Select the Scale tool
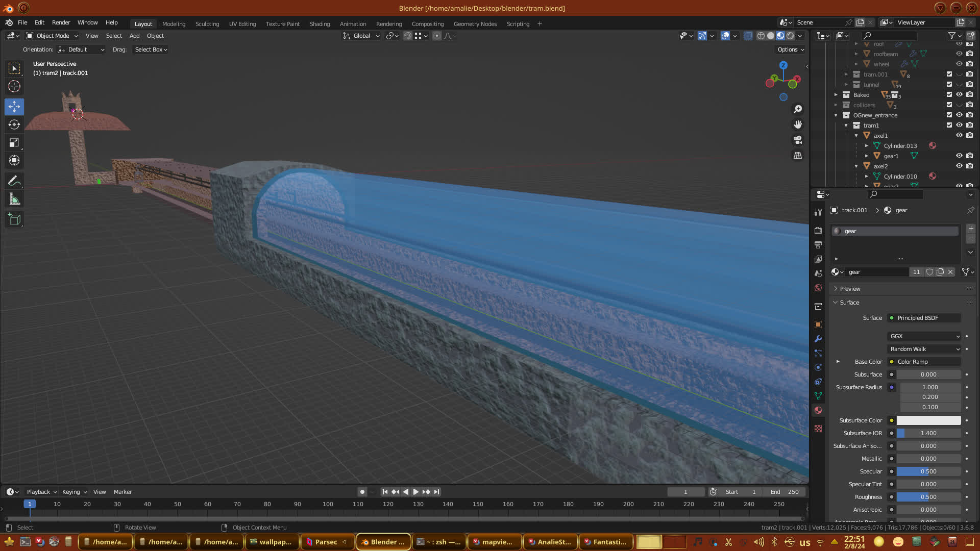Viewport: 980px width, 551px height. [14, 143]
